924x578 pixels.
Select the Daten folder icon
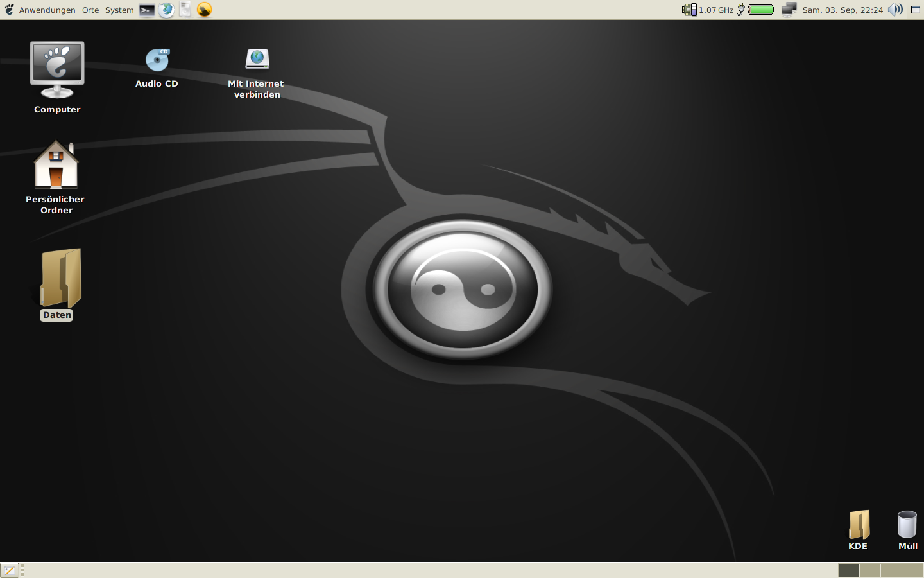(61, 278)
